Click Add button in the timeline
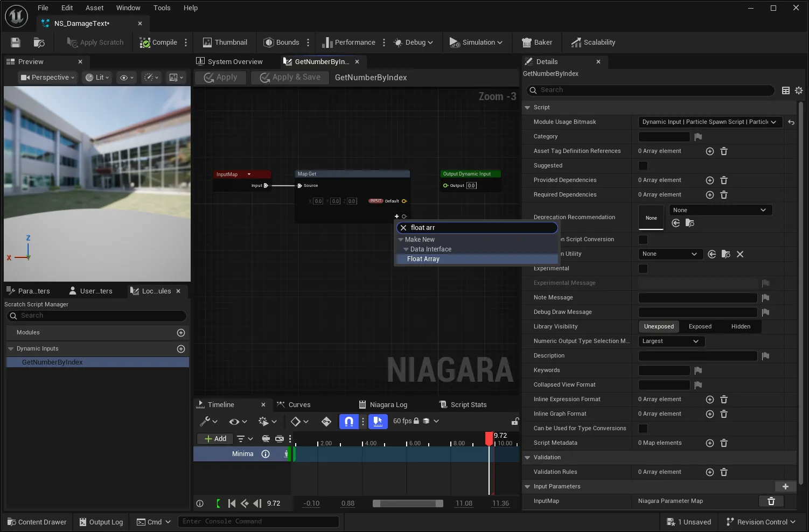809x532 pixels. [x=215, y=439]
